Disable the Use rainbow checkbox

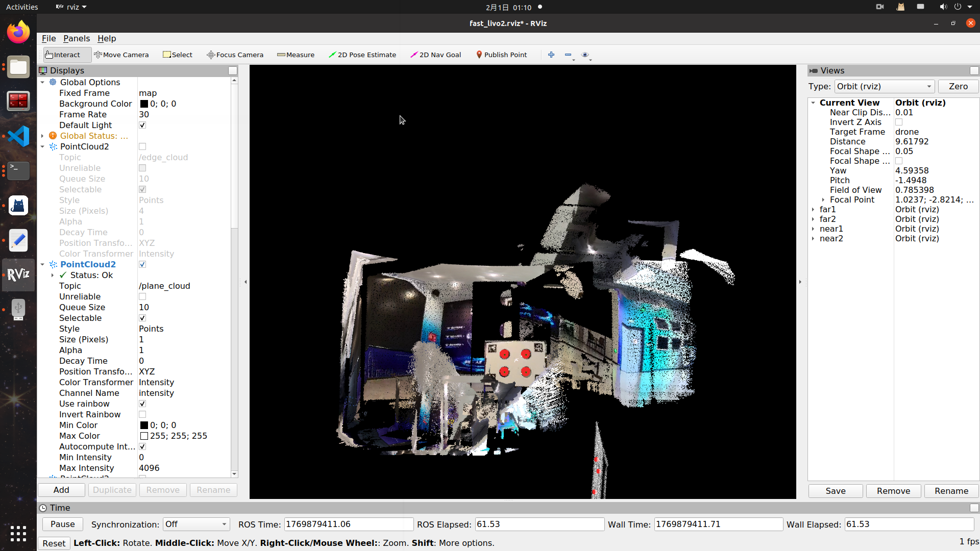[x=142, y=404]
